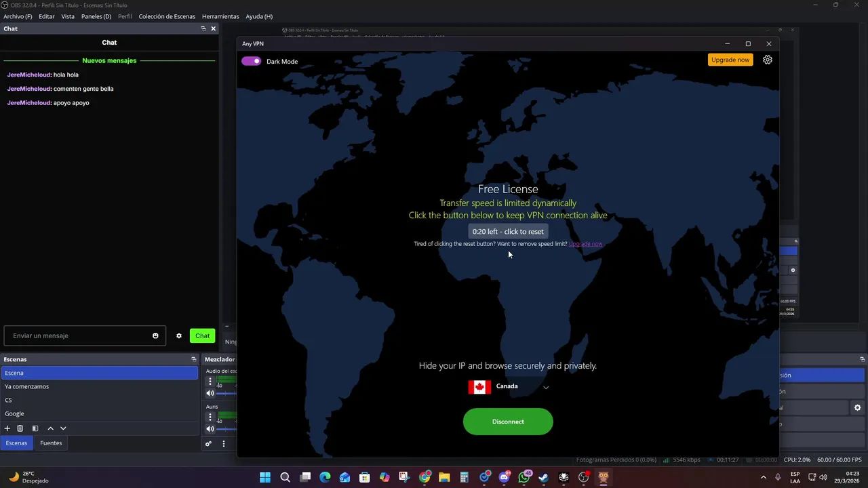Open chat settings gear next to Chat button
868x488 pixels.
tap(179, 335)
